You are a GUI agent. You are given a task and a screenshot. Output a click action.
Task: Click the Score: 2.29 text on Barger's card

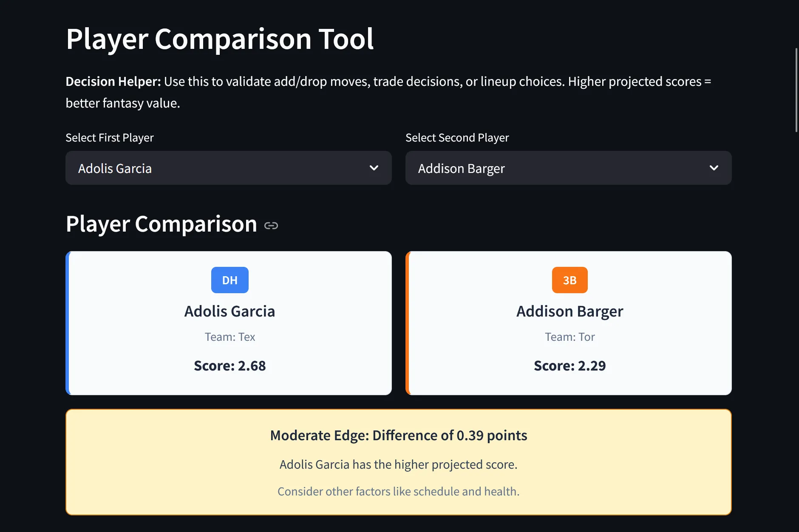570,365
